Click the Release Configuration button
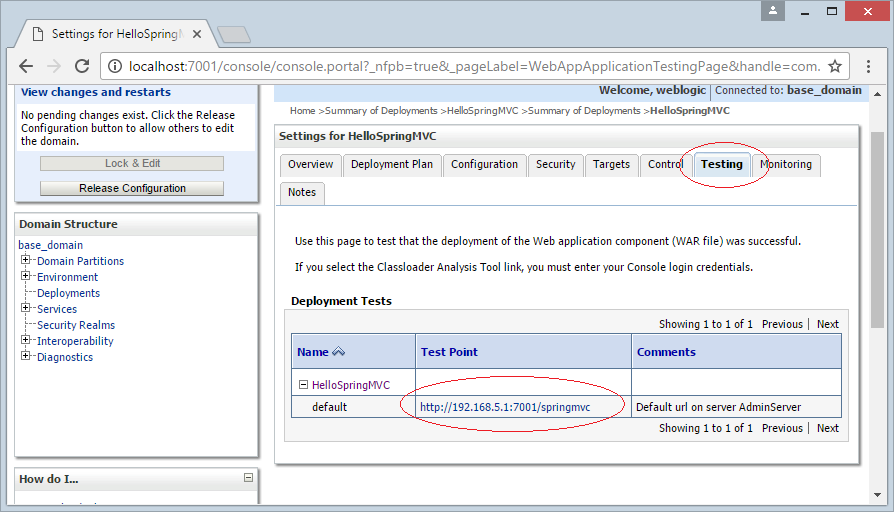894x512 pixels. 132,189
